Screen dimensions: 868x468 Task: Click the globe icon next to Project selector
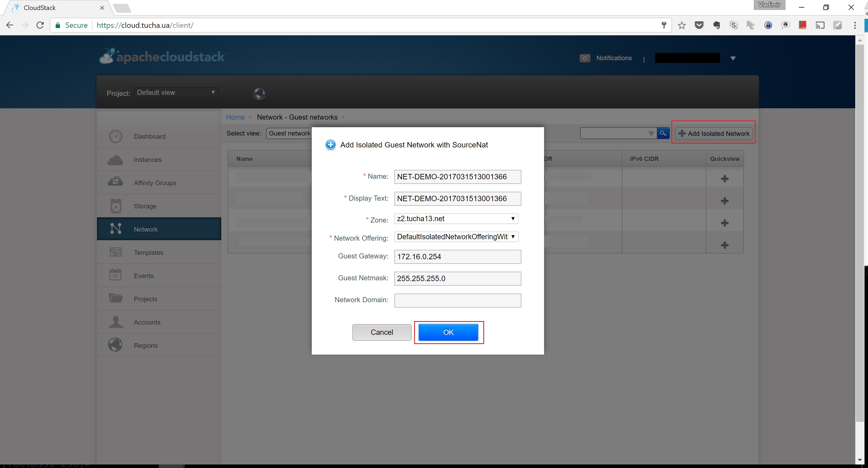click(x=259, y=93)
